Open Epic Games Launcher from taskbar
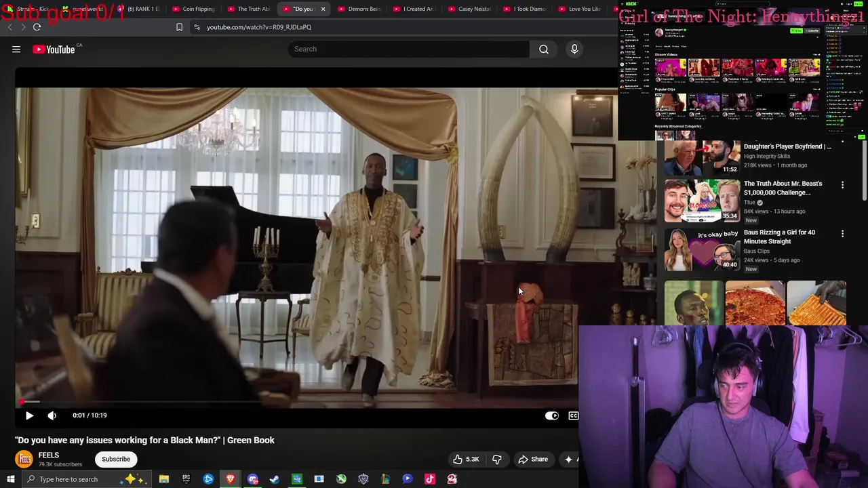 pyautogui.click(x=186, y=479)
